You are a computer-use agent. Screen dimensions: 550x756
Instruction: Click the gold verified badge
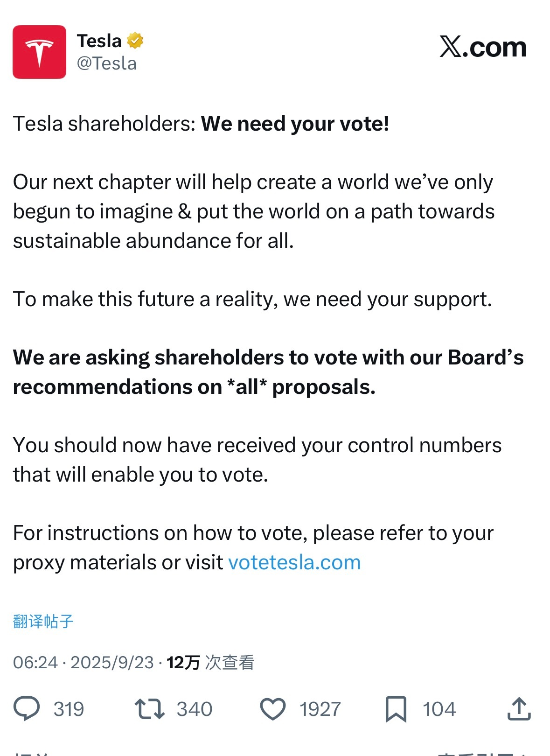coord(135,41)
